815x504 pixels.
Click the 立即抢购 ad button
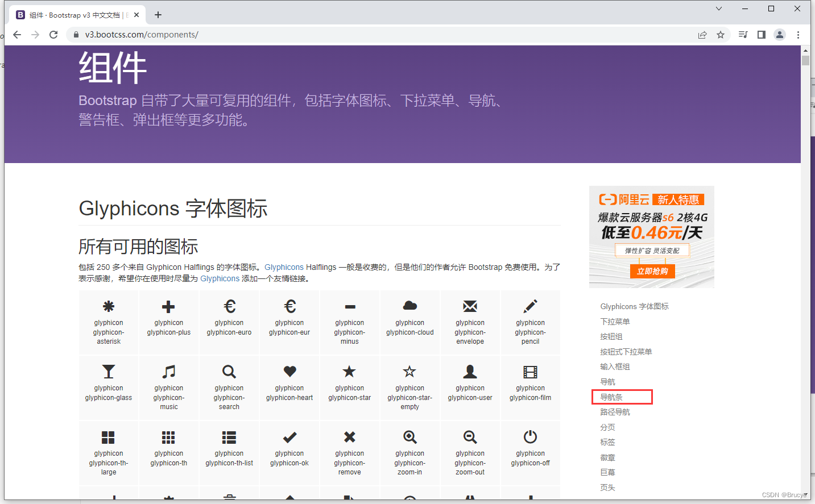[x=652, y=271]
